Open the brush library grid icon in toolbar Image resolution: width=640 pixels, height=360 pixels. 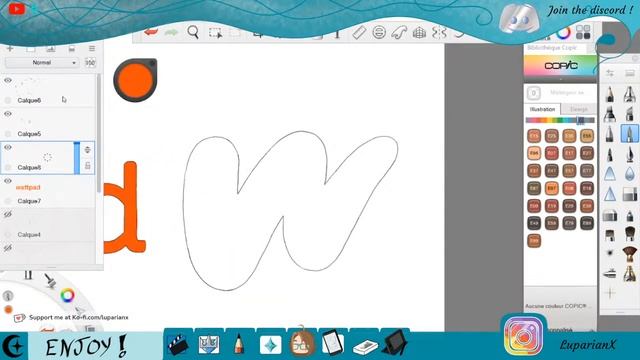(x=583, y=32)
